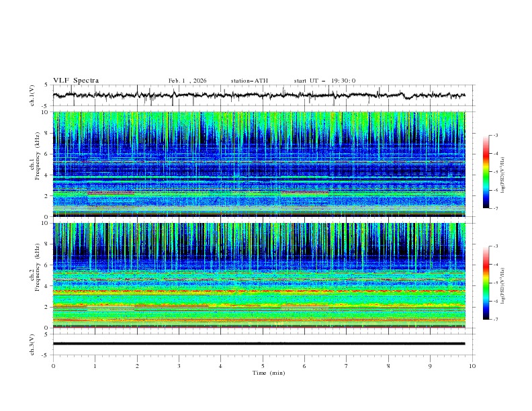Click time axis tick label '2'
Screen dimensions: 532x411
point(137,366)
